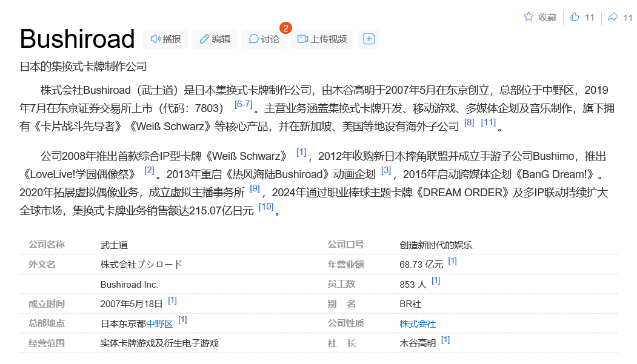
Task: Click the 总部地点 field label
Action: 47,323
